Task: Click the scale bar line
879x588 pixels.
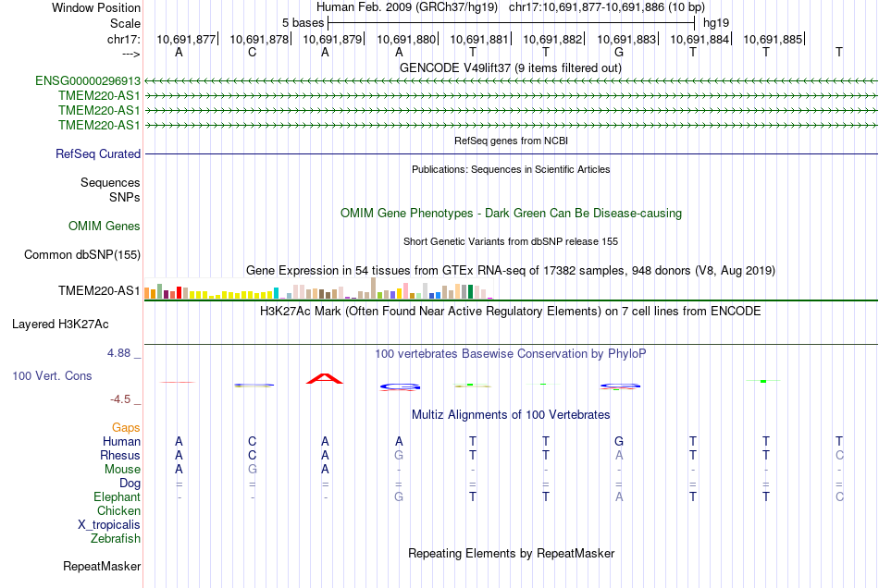Action: pyautogui.click(x=512, y=23)
